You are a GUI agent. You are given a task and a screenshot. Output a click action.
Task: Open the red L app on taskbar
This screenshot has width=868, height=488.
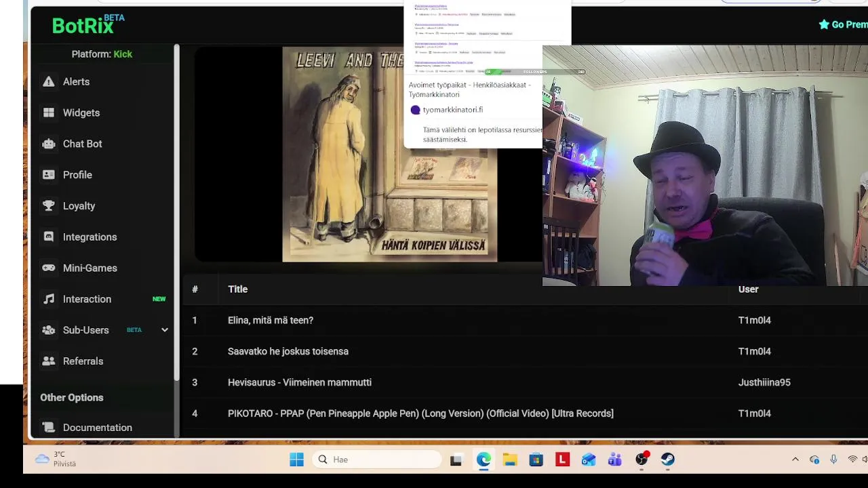pos(562,460)
